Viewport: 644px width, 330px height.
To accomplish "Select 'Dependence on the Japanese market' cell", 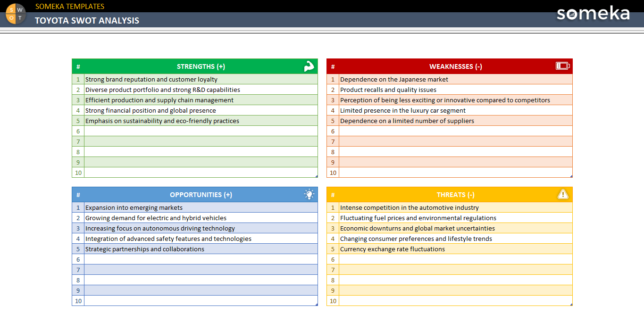I will pyautogui.click(x=456, y=79).
